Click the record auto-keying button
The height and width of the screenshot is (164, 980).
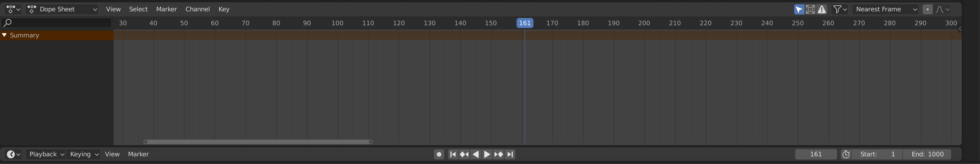tap(439, 154)
